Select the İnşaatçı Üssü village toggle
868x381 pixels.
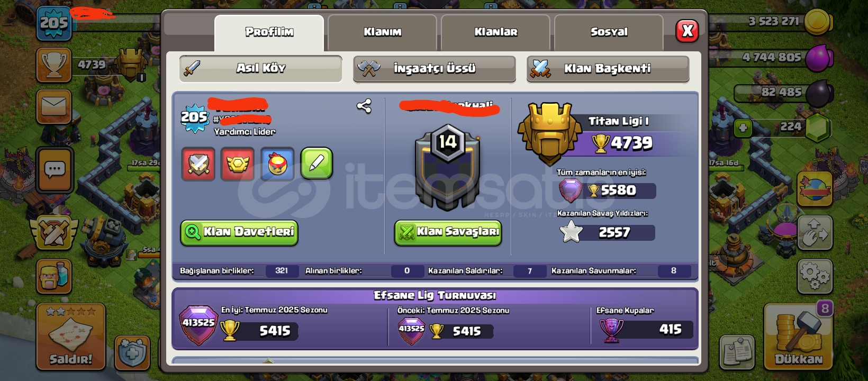tap(435, 69)
